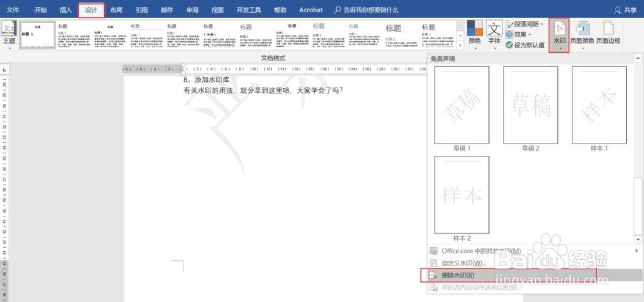Click the style gallery row up arrow
644x302 pixels.
(x=460, y=25)
